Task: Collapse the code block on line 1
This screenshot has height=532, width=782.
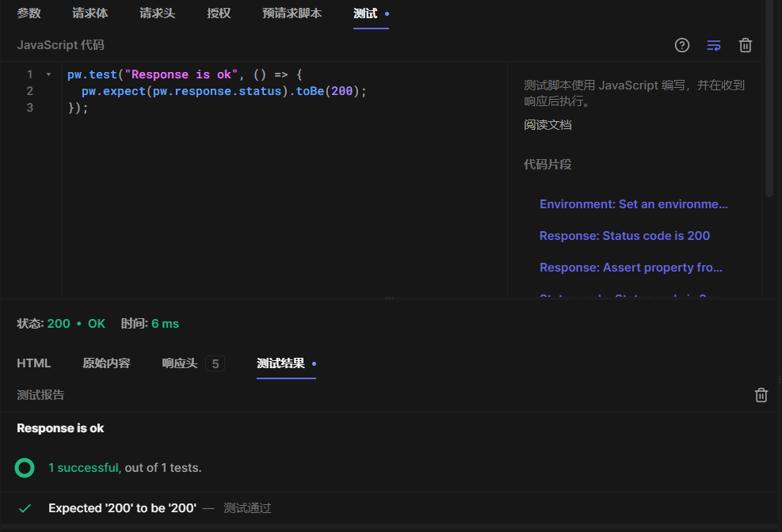Action: pyautogui.click(x=48, y=74)
